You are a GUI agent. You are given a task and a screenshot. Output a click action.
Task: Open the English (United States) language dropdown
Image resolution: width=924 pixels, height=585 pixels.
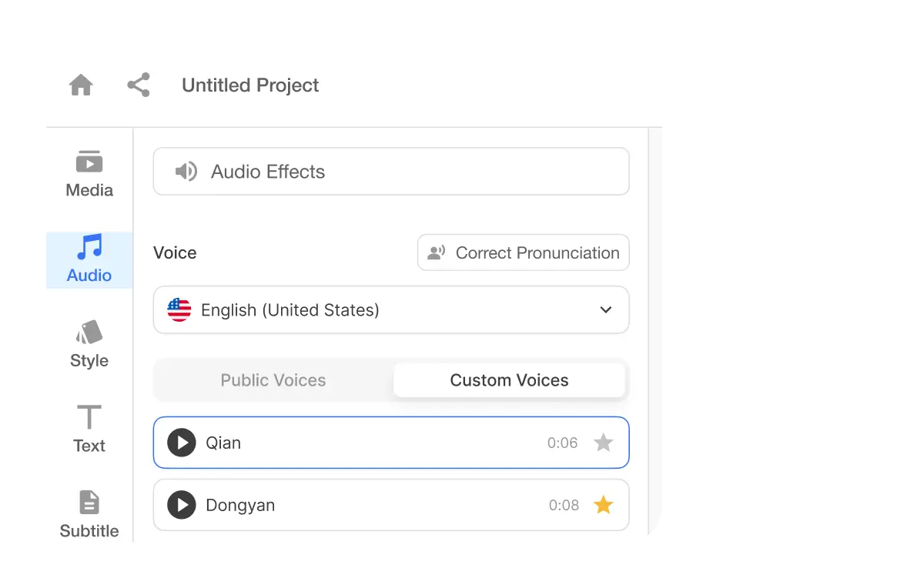click(x=391, y=309)
